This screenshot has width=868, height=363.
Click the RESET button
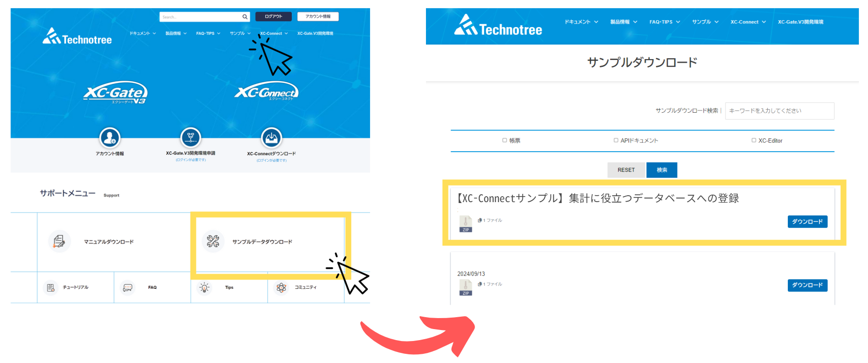click(626, 170)
